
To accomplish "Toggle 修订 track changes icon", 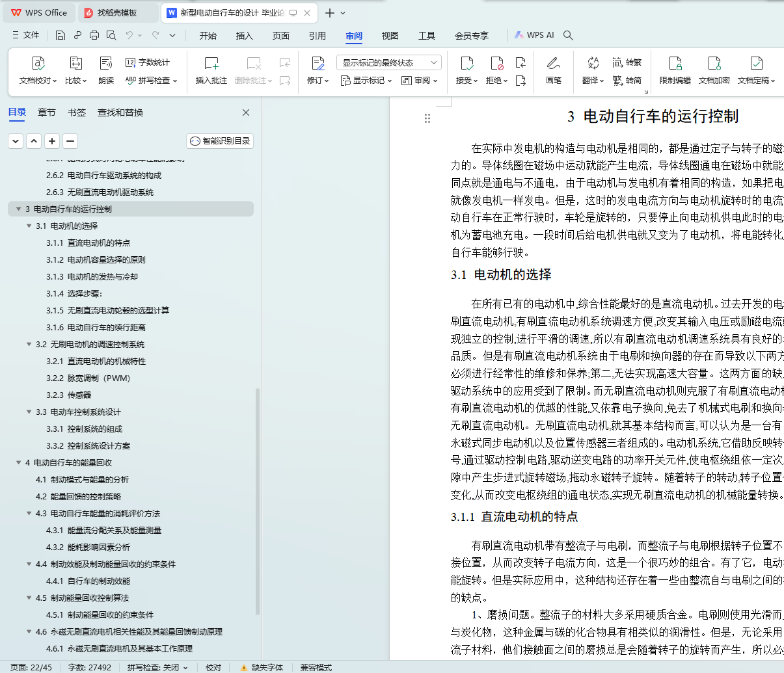I will pyautogui.click(x=318, y=63).
